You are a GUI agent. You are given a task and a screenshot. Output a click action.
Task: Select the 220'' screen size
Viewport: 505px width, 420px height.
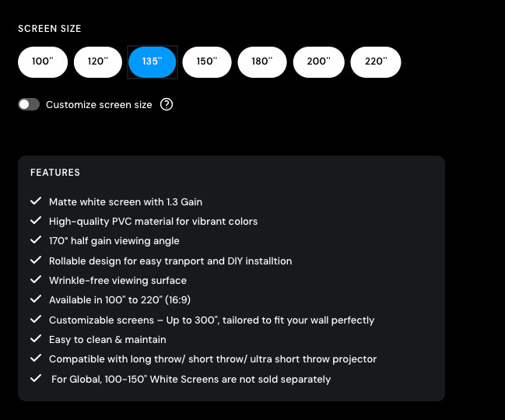coord(376,62)
